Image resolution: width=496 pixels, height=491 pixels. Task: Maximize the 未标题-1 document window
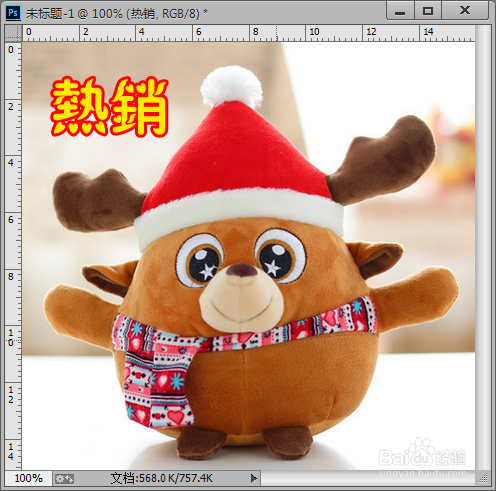(428, 11)
